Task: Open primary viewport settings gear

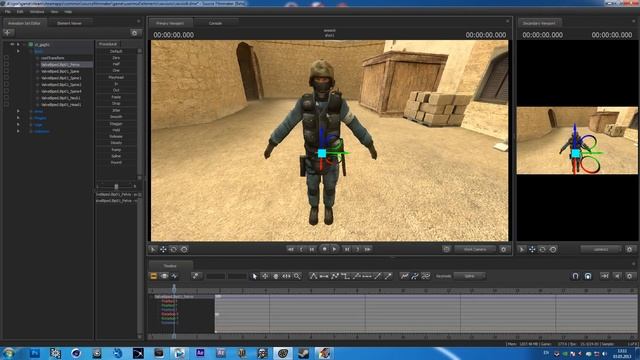Action: [x=504, y=249]
